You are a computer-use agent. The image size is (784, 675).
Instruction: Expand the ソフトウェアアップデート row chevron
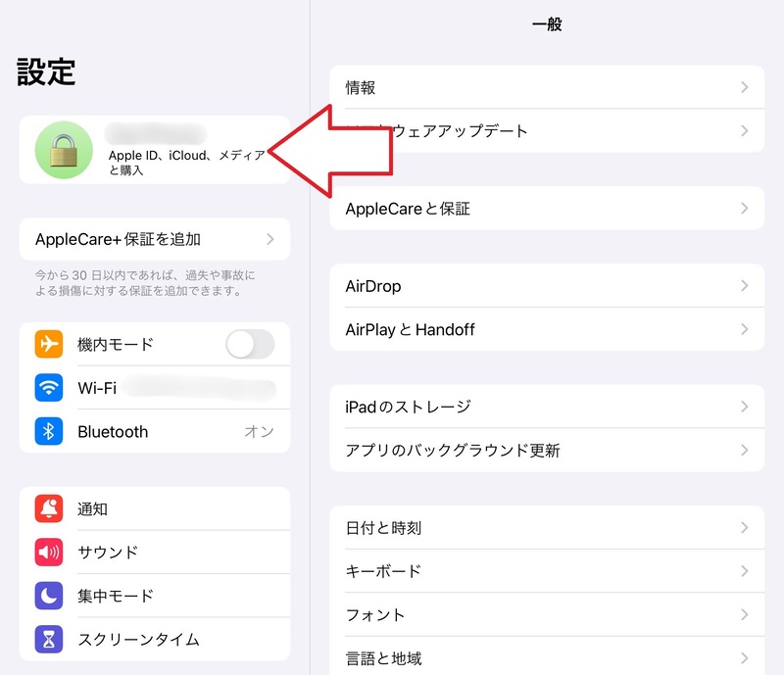tap(745, 131)
